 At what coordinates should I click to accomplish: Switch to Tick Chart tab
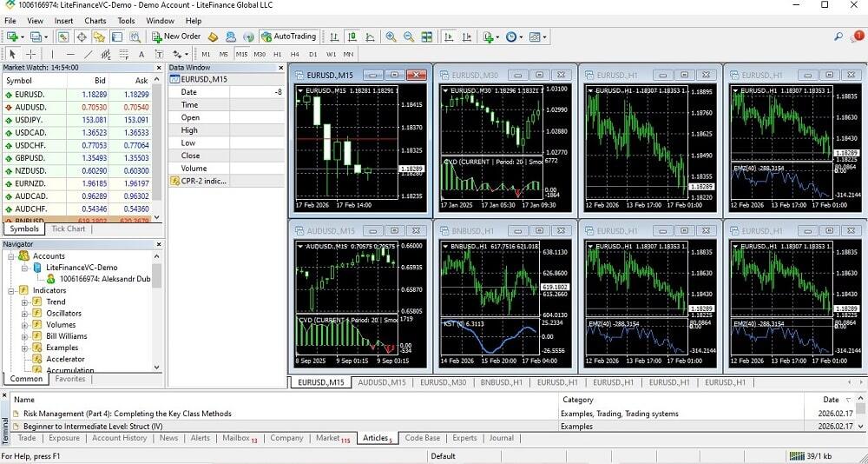tap(68, 229)
